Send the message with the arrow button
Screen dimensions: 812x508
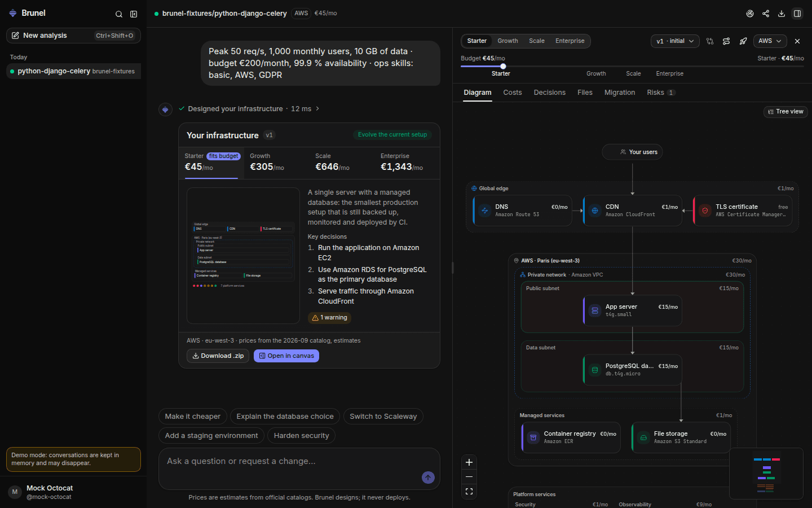[x=428, y=478]
